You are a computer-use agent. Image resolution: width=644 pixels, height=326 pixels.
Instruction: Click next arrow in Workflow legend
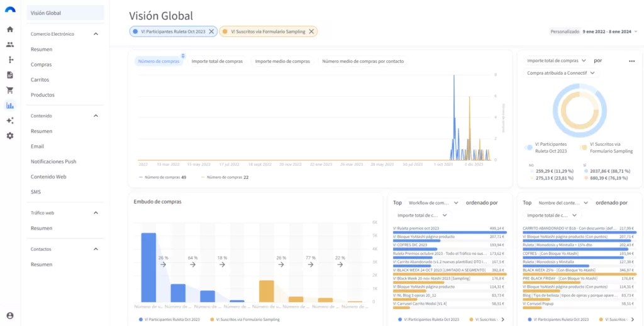point(502,320)
